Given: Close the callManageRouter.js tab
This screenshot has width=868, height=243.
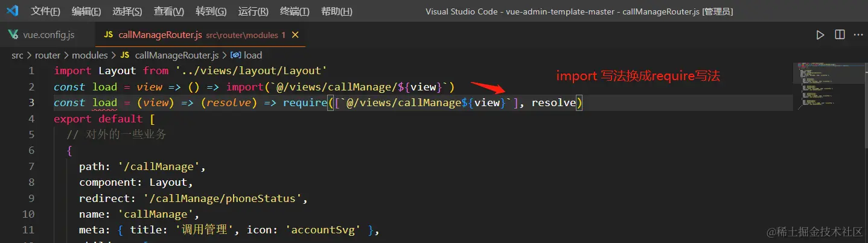Looking at the screenshot, I should click(295, 35).
